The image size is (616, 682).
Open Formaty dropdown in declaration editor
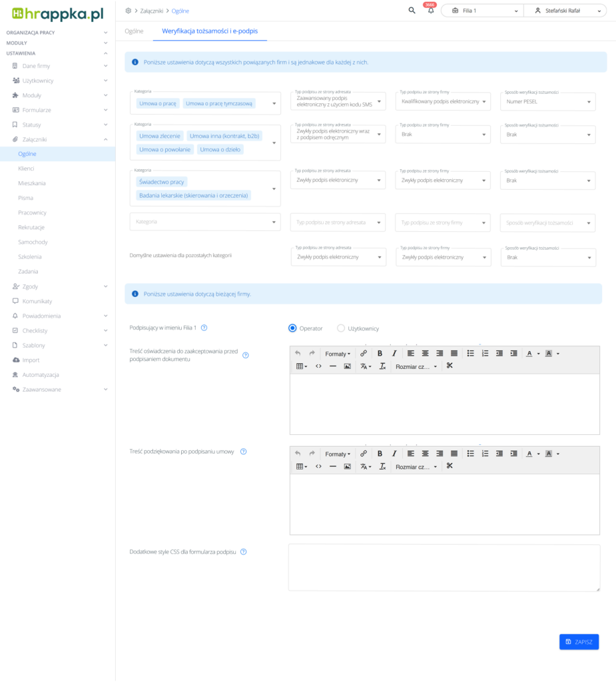(x=338, y=353)
